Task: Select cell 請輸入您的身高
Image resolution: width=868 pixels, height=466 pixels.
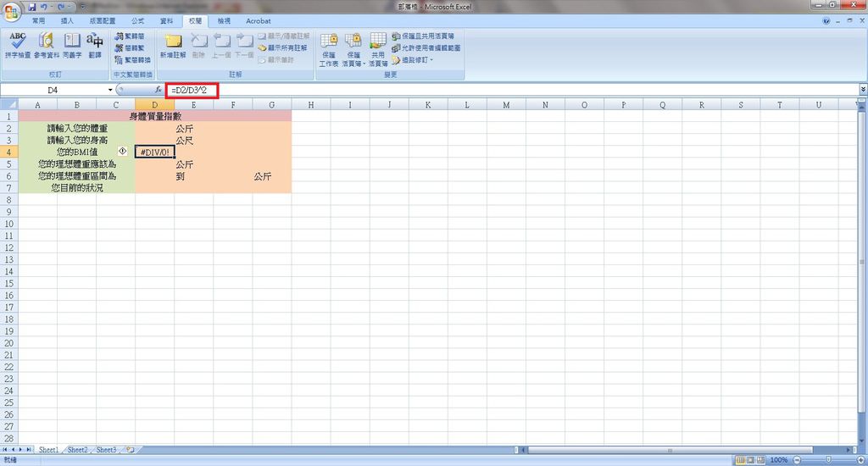Action: [x=77, y=140]
